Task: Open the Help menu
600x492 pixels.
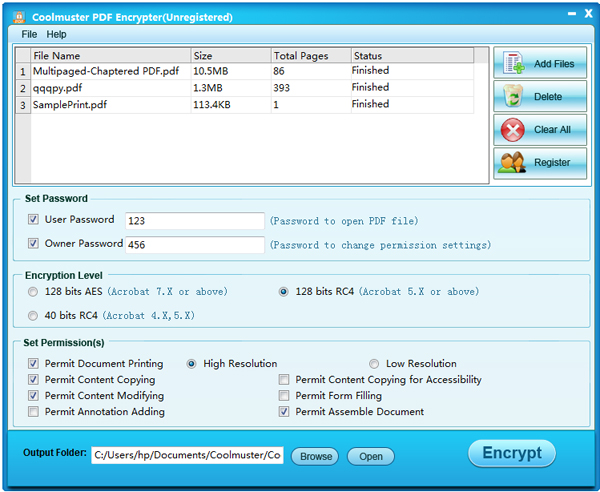Action: coord(57,34)
